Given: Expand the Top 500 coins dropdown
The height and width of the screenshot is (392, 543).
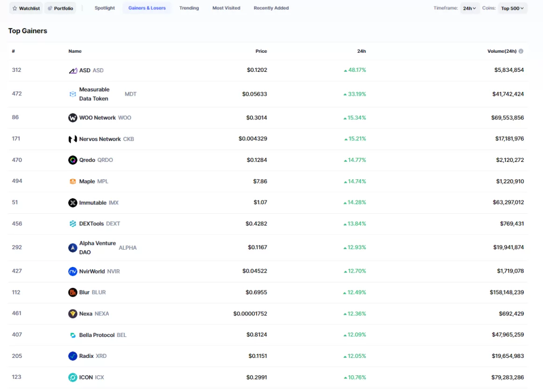Looking at the screenshot, I should coord(512,8).
